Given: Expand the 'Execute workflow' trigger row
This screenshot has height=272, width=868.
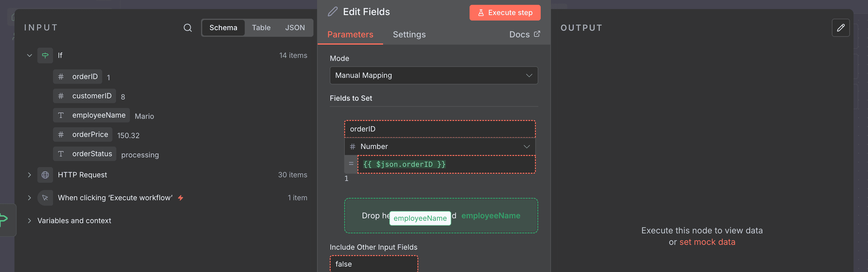Looking at the screenshot, I should coord(29,198).
